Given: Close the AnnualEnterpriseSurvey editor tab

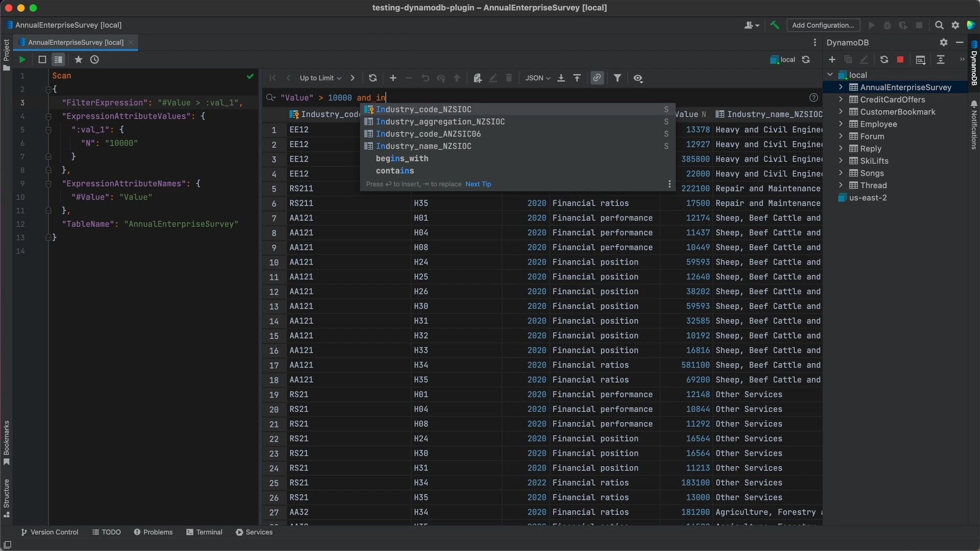Looking at the screenshot, I should [x=131, y=42].
